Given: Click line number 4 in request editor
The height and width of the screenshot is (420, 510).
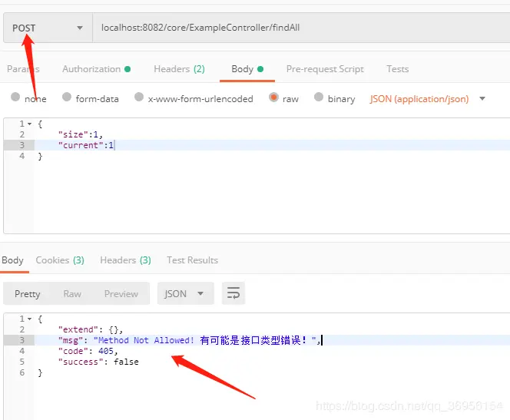Looking at the screenshot, I should (x=22, y=156).
